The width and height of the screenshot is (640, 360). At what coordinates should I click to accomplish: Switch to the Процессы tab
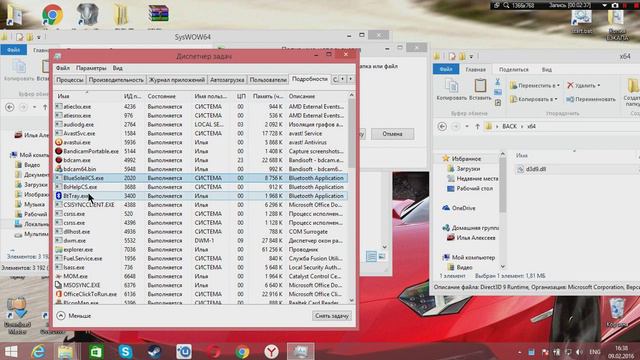click(70, 80)
